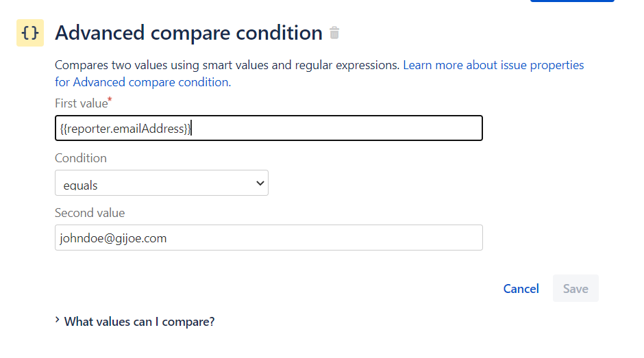Click the "Condition" field label
This screenshot has height=358, width=644.
[x=81, y=158]
